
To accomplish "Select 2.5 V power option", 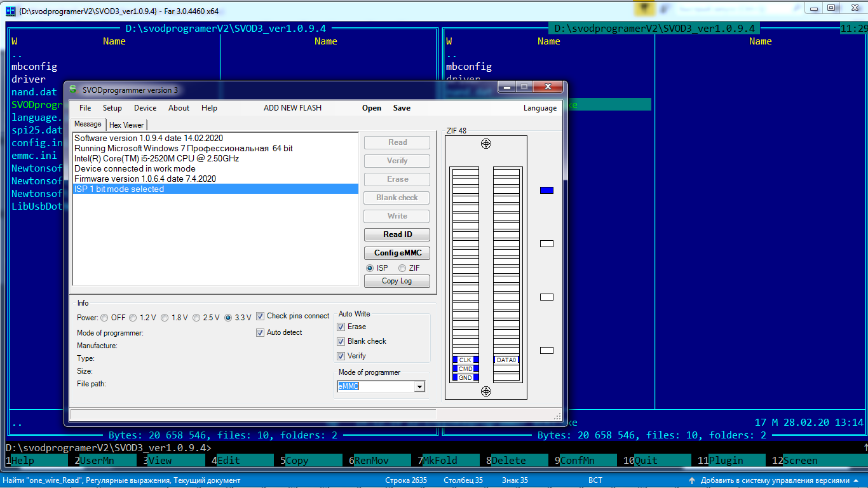I will click(x=196, y=318).
